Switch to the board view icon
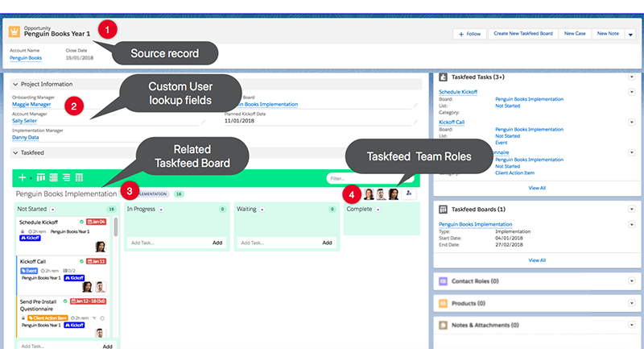Image resolution: width=644 pixels, height=349 pixels. tap(41, 177)
